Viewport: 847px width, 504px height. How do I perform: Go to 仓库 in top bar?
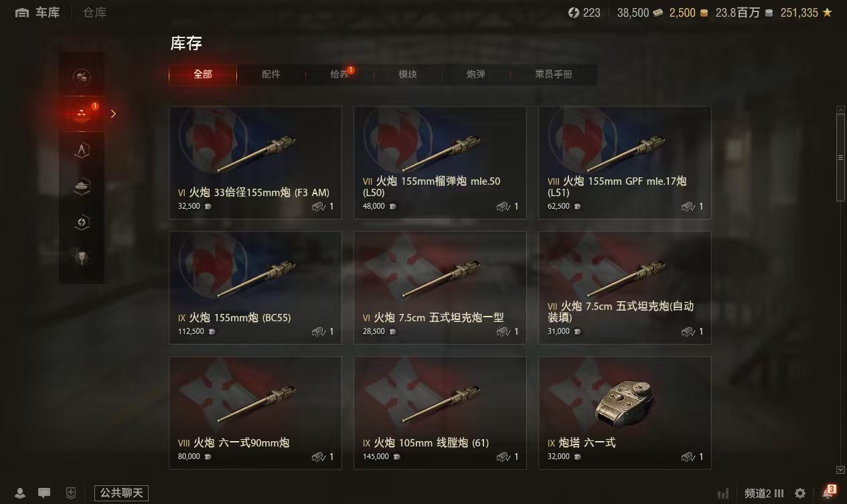(x=95, y=13)
